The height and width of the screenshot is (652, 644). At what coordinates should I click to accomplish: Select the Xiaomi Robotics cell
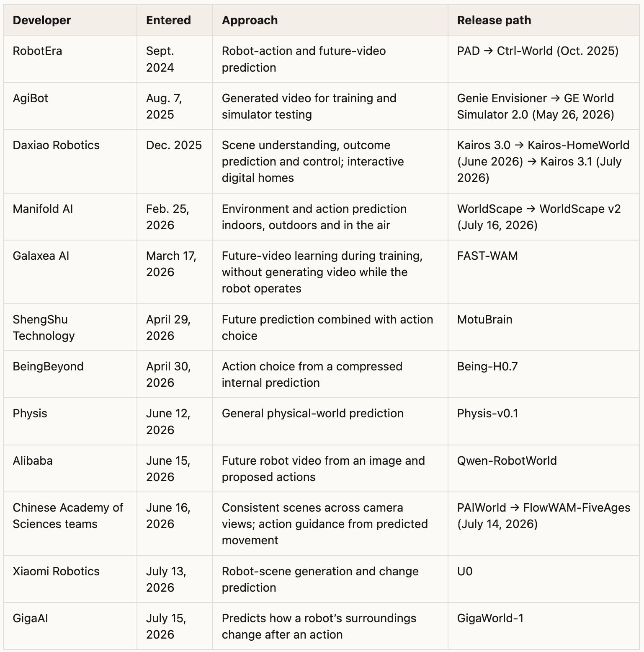coord(70,579)
